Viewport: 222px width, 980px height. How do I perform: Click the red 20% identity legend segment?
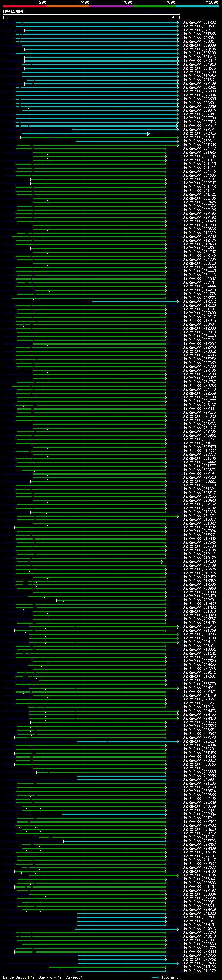[25, 6]
